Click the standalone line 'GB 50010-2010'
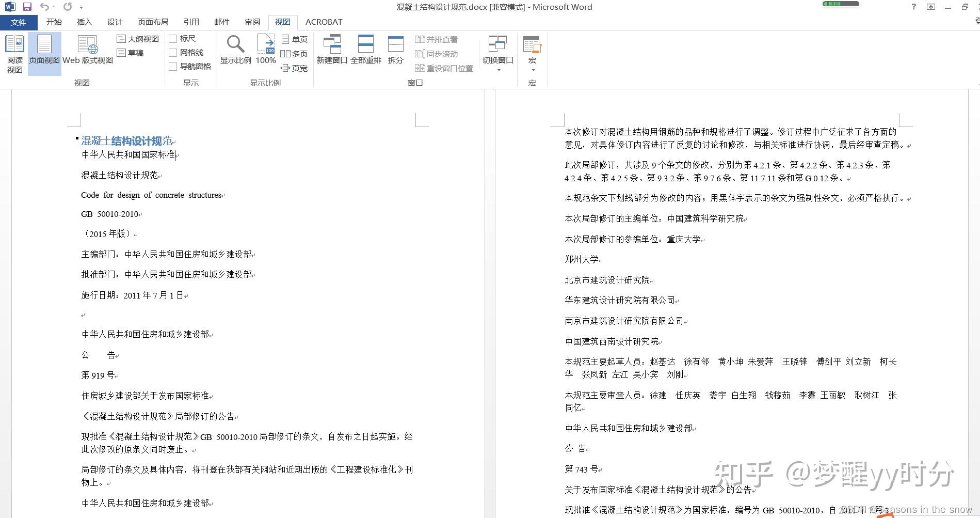Viewport: 980px width, 518px height. coord(110,214)
